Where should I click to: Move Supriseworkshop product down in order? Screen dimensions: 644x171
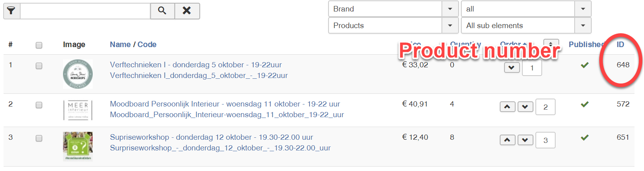point(525,140)
